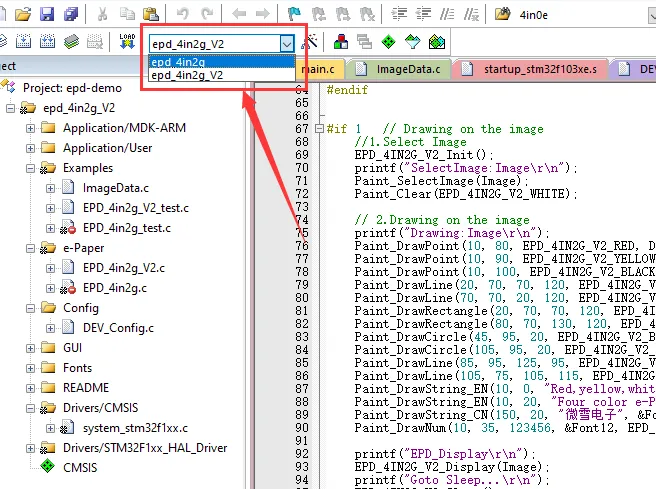
Task: Select system_stm32f1xx.c in the tree
Action: coord(135,428)
